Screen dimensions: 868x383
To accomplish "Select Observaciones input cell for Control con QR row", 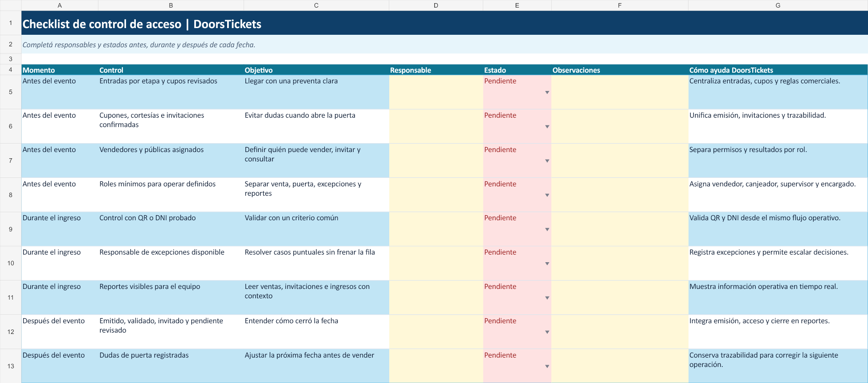I will point(619,229).
